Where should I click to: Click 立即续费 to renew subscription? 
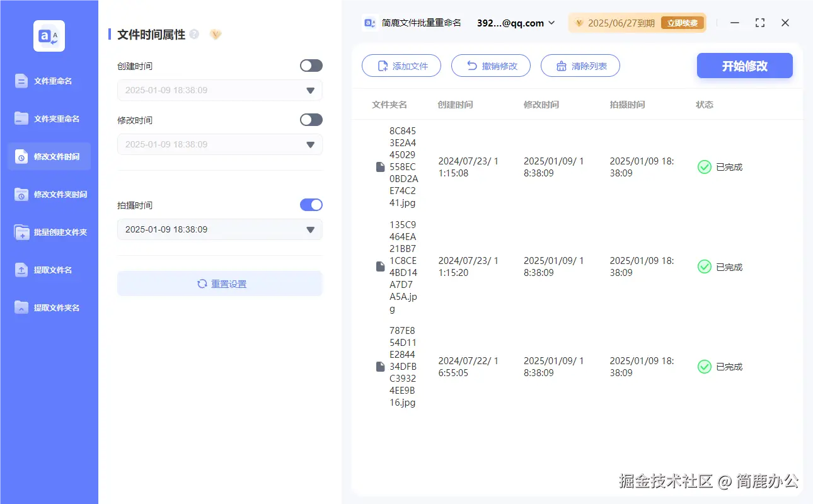[681, 23]
